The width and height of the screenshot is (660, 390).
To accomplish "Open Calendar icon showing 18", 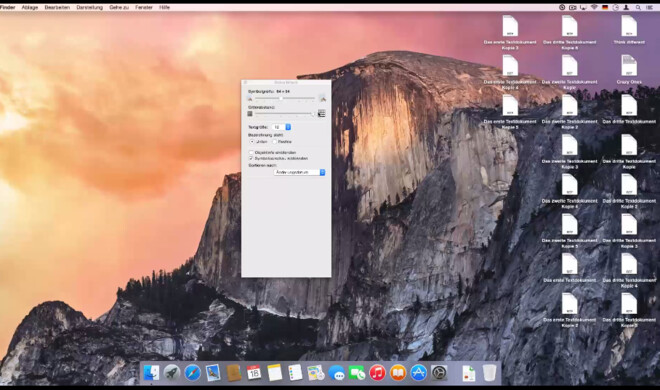I will click(x=254, y=373).
